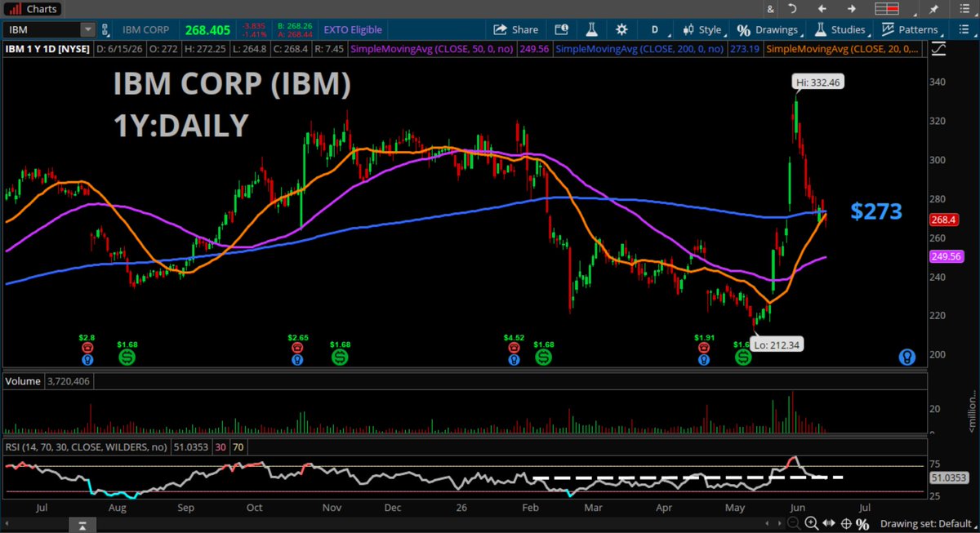Click the right arrow navigation icon
The height and width of the screenshot is (533, 980).
point(851,9)
